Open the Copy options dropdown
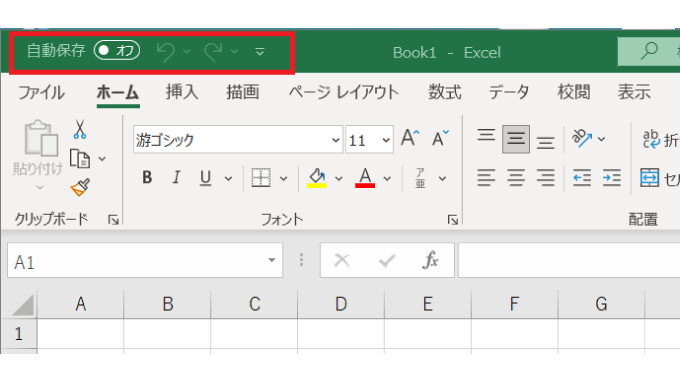 tap(102, 159)
